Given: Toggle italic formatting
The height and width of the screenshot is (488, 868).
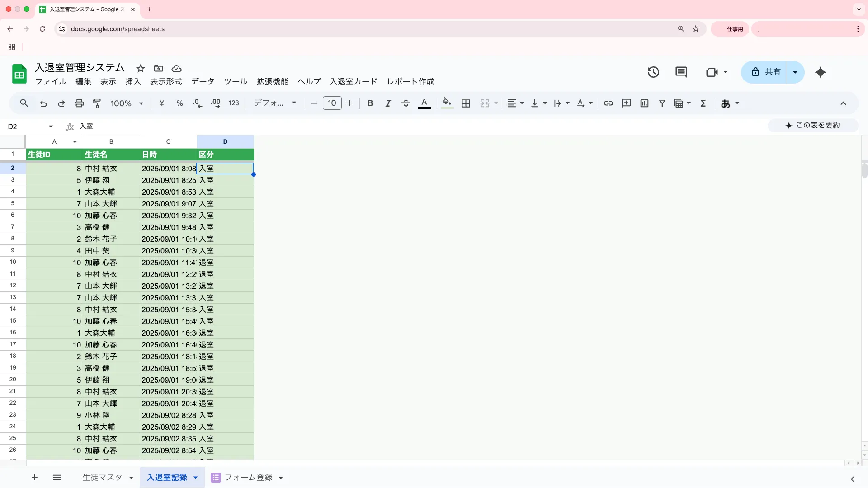Looking at the screenshot, I should [x=388, y=103].
